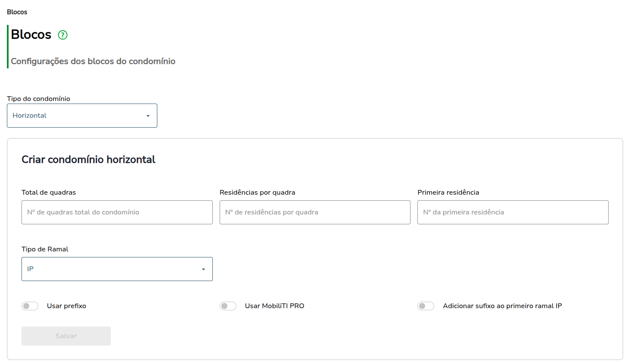Click the Usar MobiliTI PRO label text
Screen dimensions: 628x364
point(275,306)
